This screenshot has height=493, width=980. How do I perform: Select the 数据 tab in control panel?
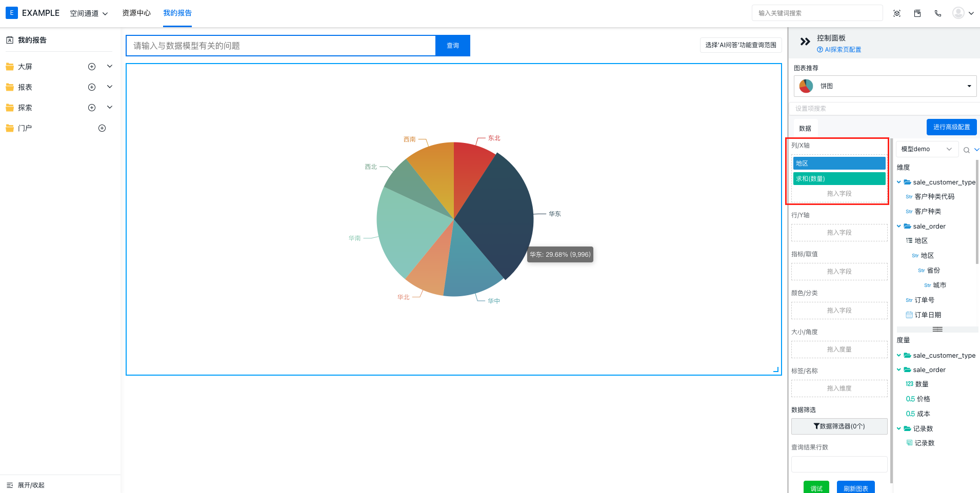click(805, 128)
